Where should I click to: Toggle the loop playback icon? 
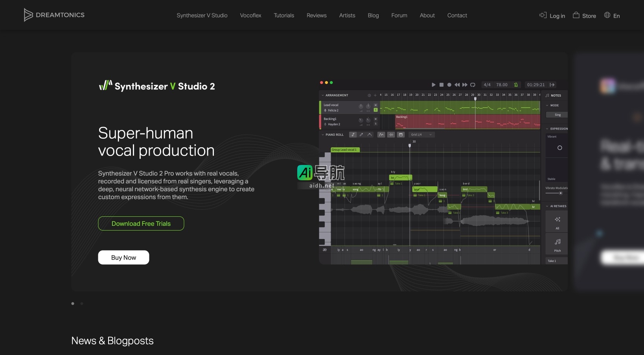473,85
